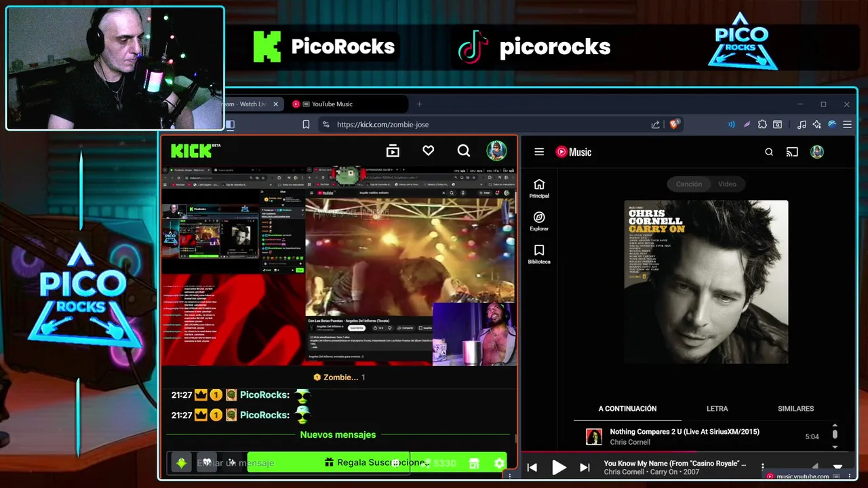The width and height of the screenshot is (868, 488).
Task: Click the media control music note icon
Action: [x=802, y=124]
